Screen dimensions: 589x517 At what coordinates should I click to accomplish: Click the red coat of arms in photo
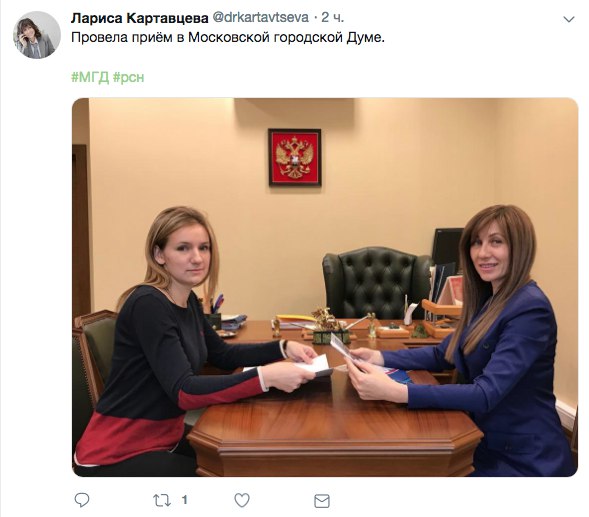295,157
